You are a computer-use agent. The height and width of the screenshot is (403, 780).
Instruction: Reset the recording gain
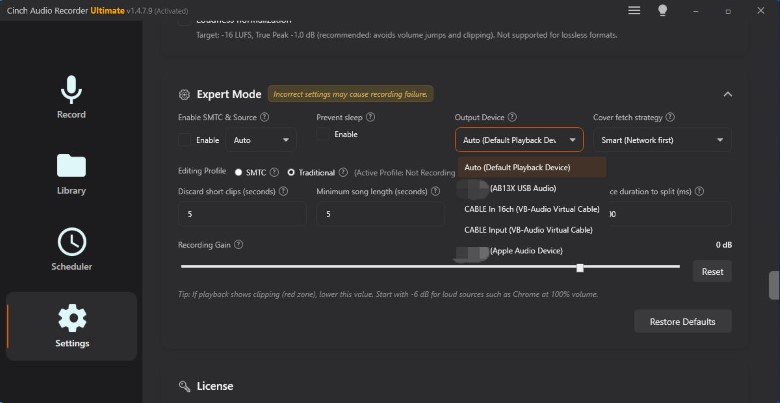[x=712, y=272]
